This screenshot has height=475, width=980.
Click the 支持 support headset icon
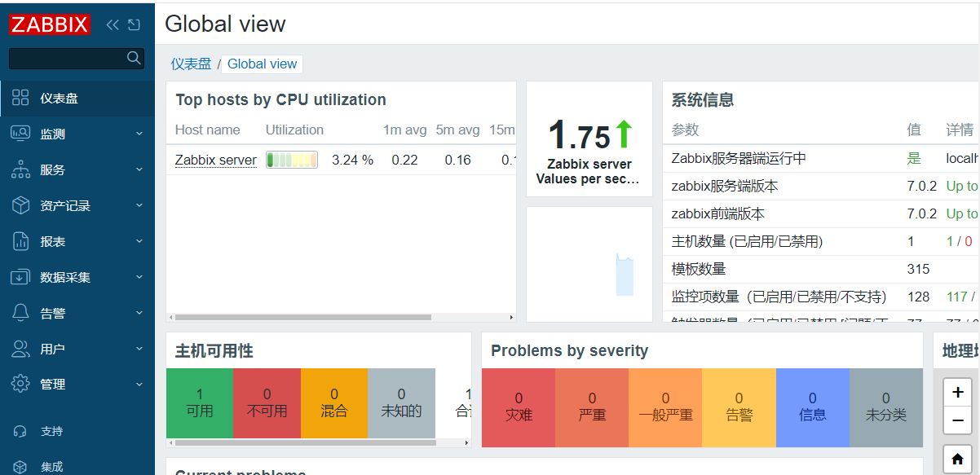pos(21,431)
